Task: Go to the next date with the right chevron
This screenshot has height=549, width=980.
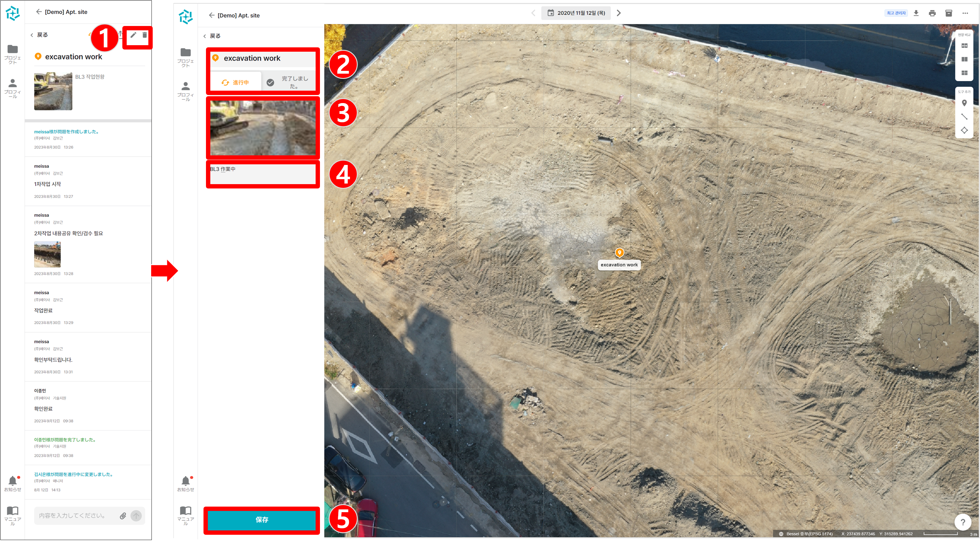Action: [619, 13]
